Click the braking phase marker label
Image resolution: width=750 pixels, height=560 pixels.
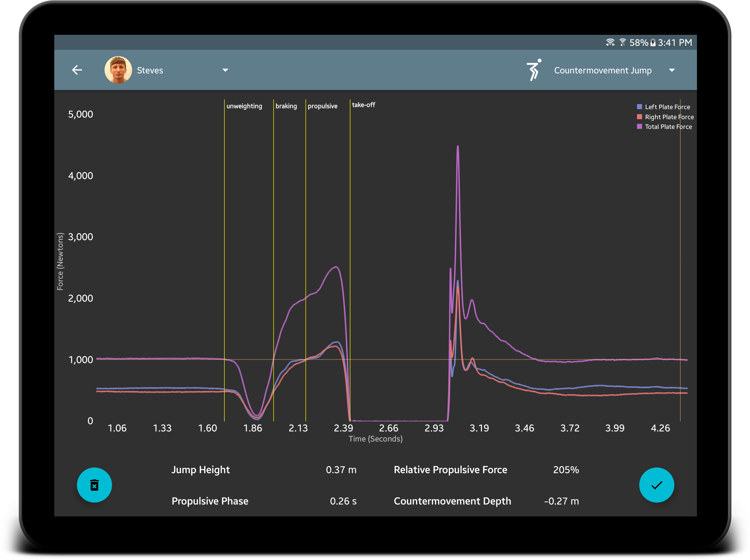click(286, 106)
